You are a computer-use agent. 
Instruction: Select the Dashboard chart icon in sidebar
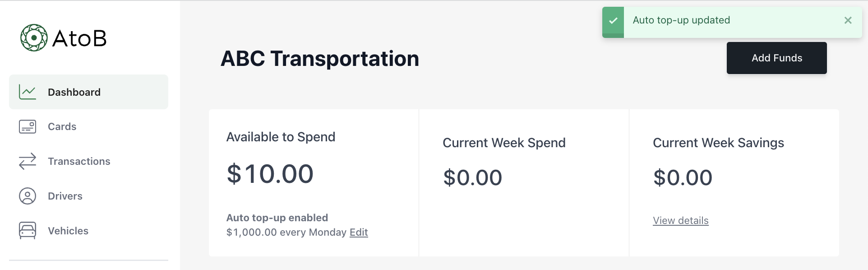point(27,92)
